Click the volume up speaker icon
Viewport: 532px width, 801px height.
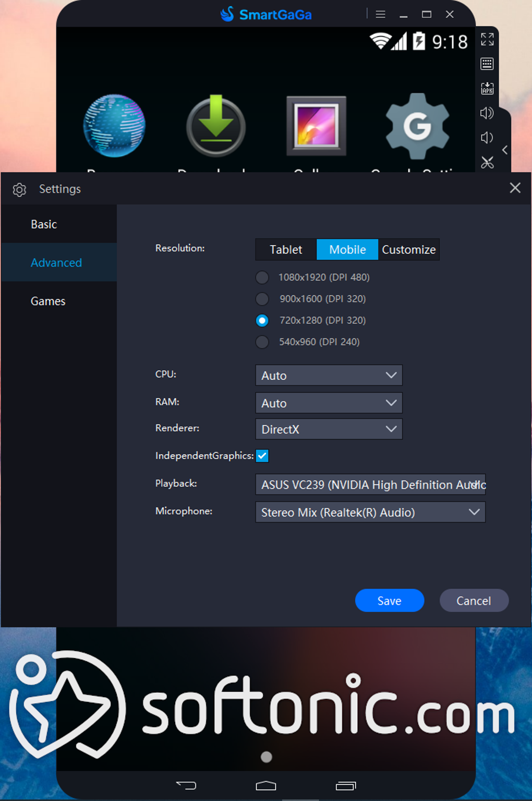pyautogui.click(x=487, y=113)
